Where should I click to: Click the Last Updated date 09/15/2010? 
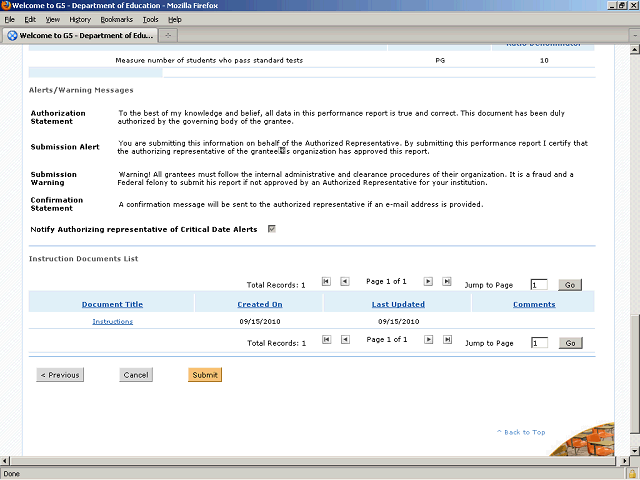[x=398, y=322]
